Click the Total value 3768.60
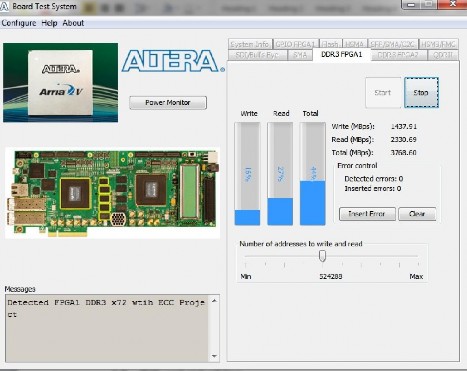The width and height of the screenshot is (467, 371). point(404,153)
